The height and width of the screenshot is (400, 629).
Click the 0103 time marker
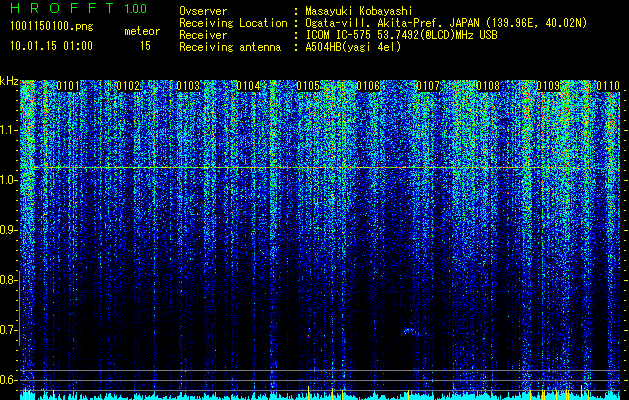pos(188,86)
